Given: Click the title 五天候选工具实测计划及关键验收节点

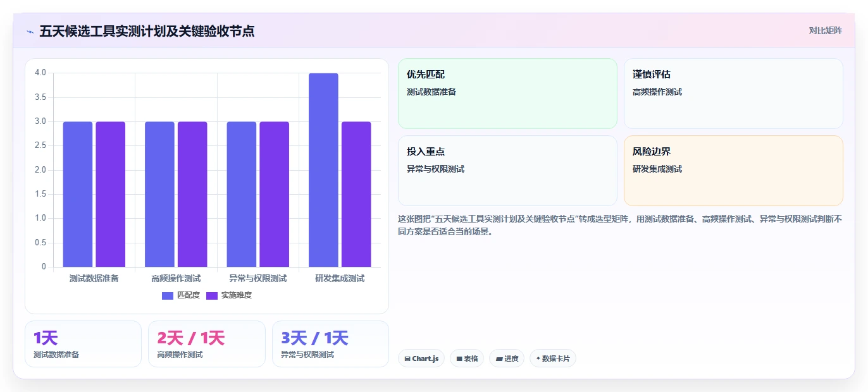Looking at the screenshot, I should point(147,31).
